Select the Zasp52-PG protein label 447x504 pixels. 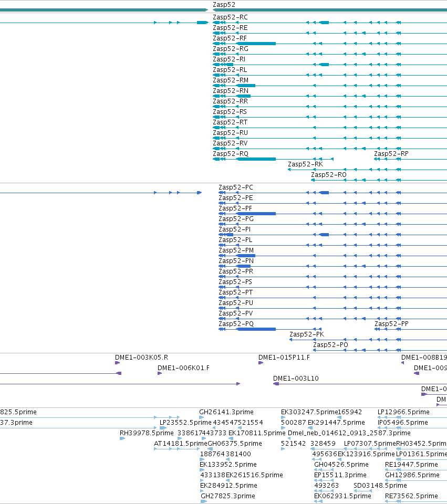point(236,219)
